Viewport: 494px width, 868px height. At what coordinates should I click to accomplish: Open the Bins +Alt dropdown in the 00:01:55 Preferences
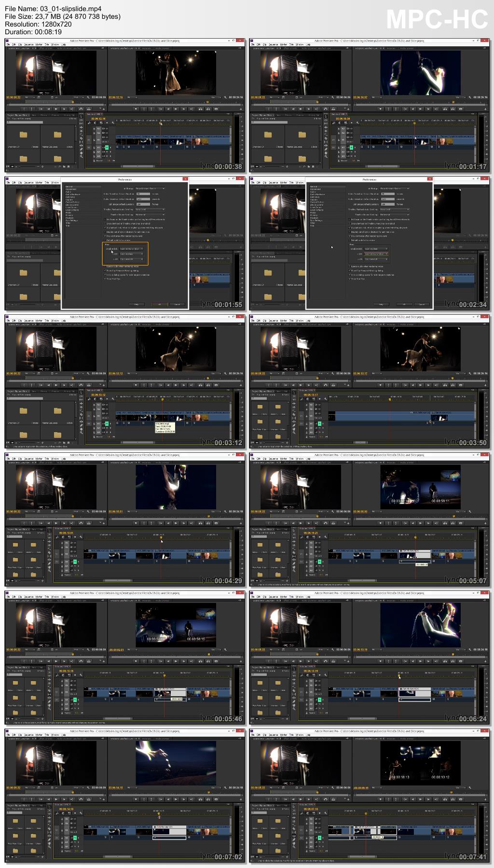pyautogui.click(x=131, y=259)
